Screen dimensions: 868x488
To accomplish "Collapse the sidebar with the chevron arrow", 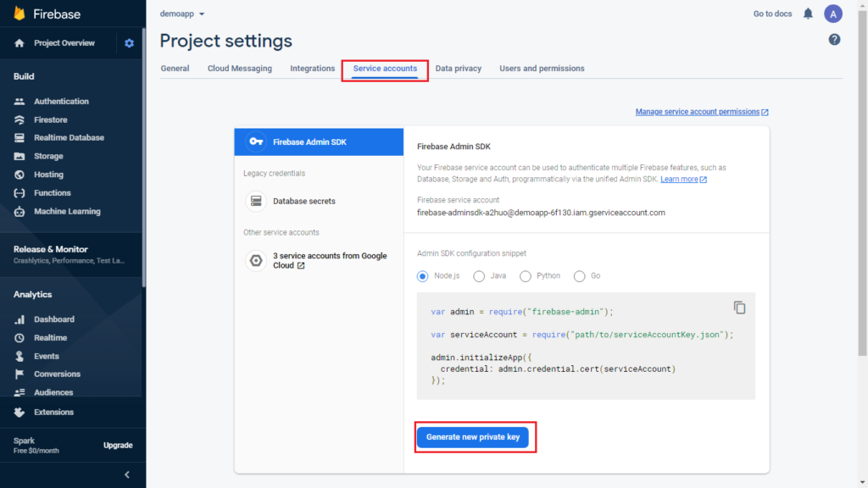I will pyautogui.click(x=127, y=474).
